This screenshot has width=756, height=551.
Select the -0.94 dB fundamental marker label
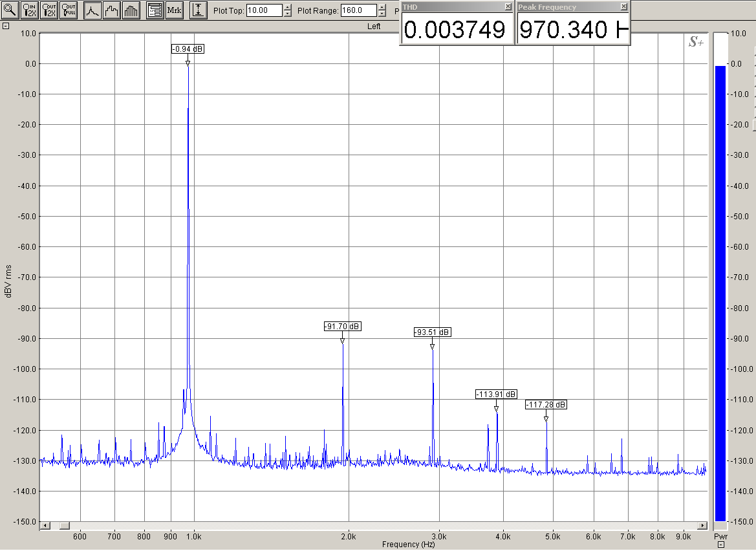pyautogui.click(x=188, y=49)
